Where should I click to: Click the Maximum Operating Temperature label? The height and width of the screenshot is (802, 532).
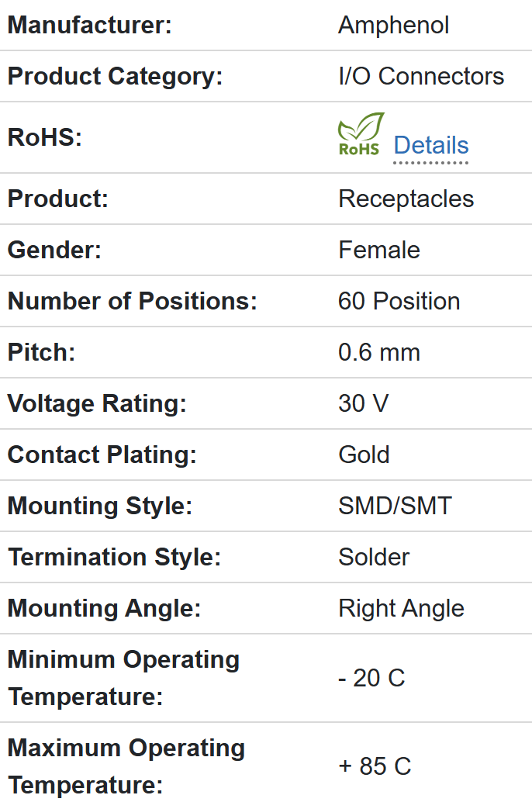click(126, 766)
